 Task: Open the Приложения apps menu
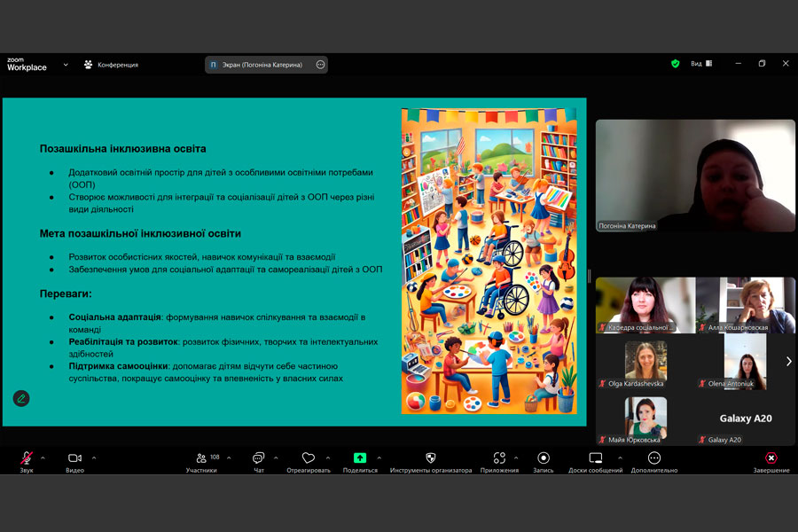coord(500,458)
